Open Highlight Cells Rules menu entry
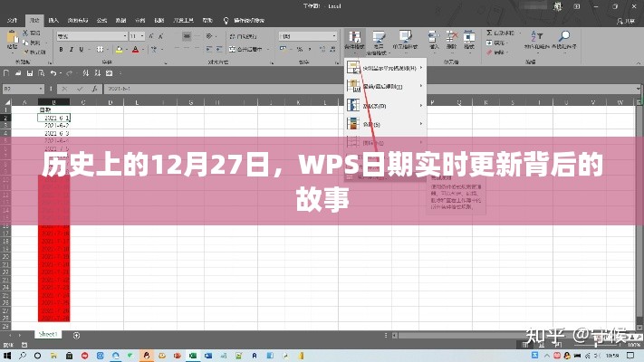This screenshot has height=362, width=644. (385, 68)
